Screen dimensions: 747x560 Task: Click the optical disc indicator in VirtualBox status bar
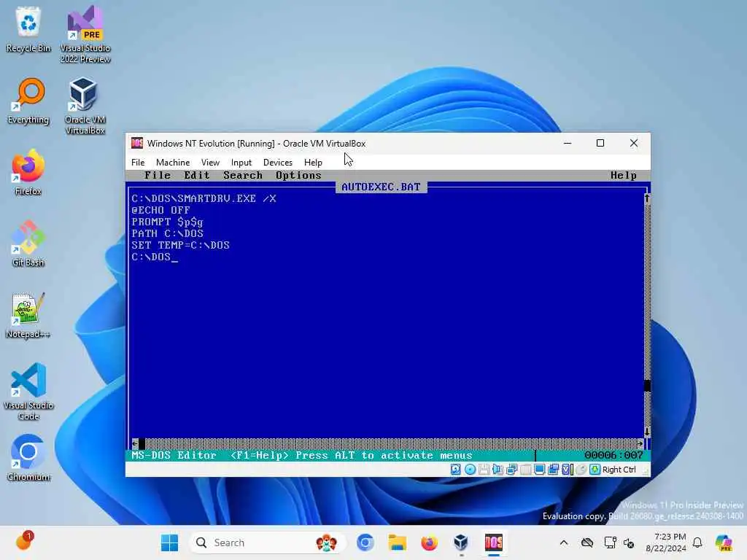[x=471, y=470]
